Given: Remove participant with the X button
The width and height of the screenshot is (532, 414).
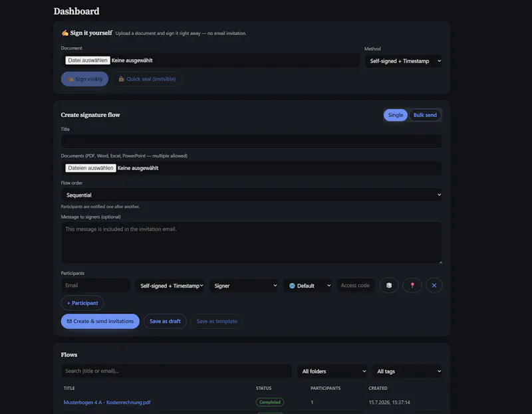Looking at the screenshot, I should [434, 286].
